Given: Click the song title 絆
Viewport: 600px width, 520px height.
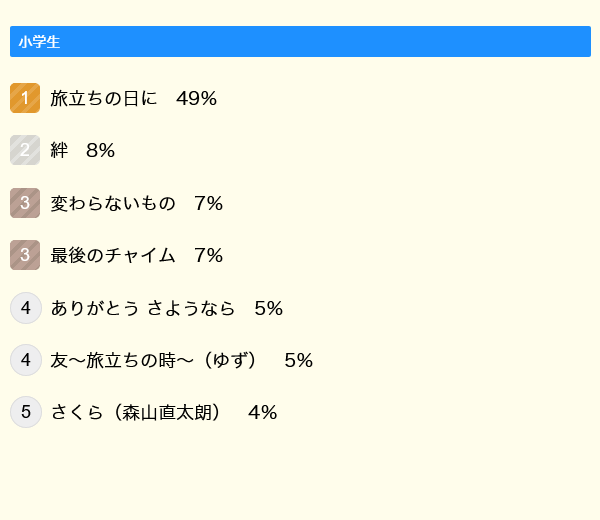Looking at the screenshot, I should 59,151.
